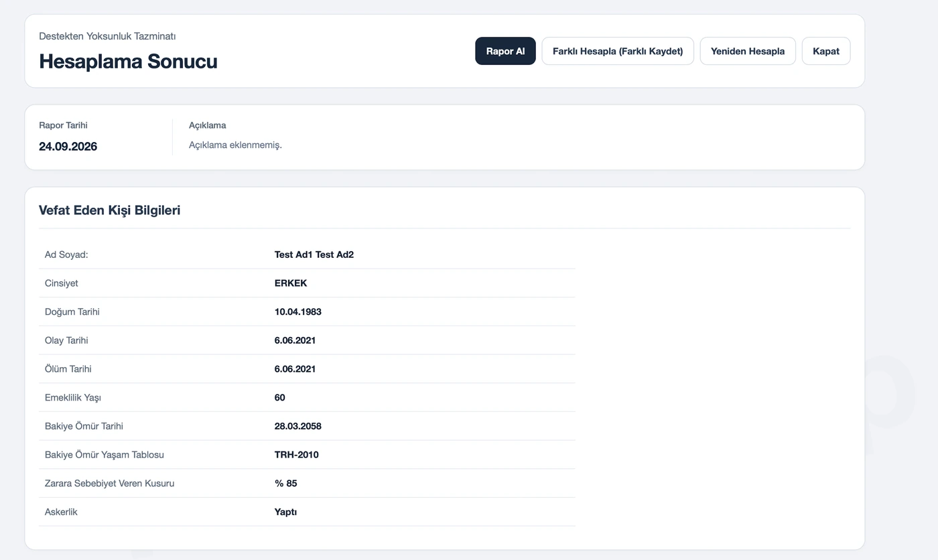Click the Bakiye Ömür Tarihi label
The width and height of the screenshot is (938, 560).
point(84,426)
